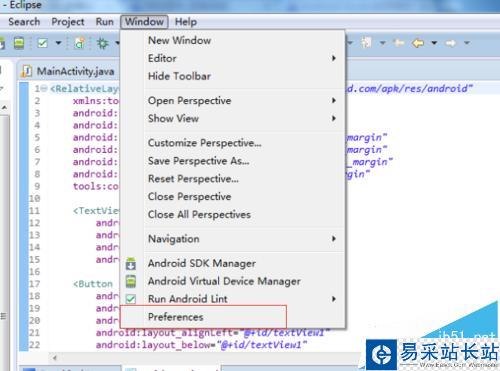Click the Android device toolbar icon
The image size is (500, 371).
(x=19, y=43)
